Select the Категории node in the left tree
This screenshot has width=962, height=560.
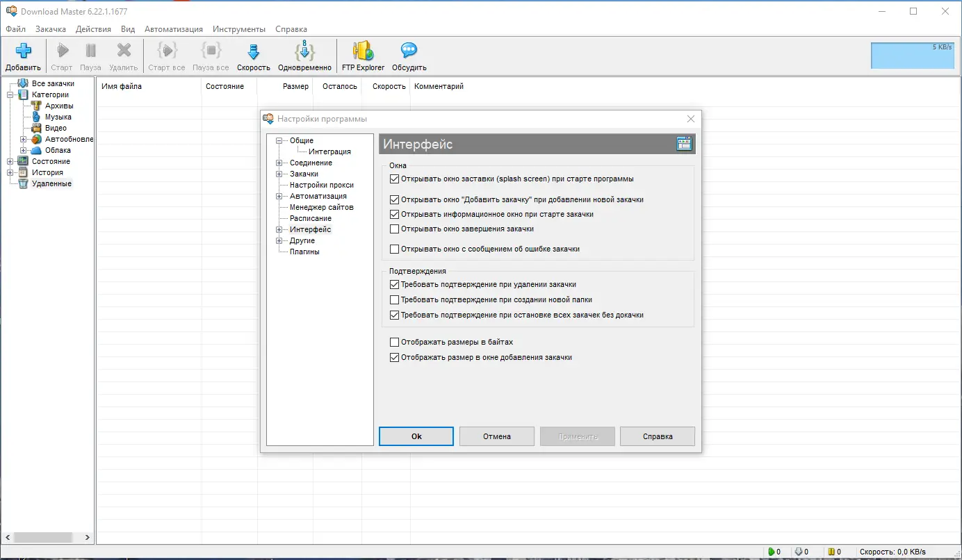click(x=50, y=94)
